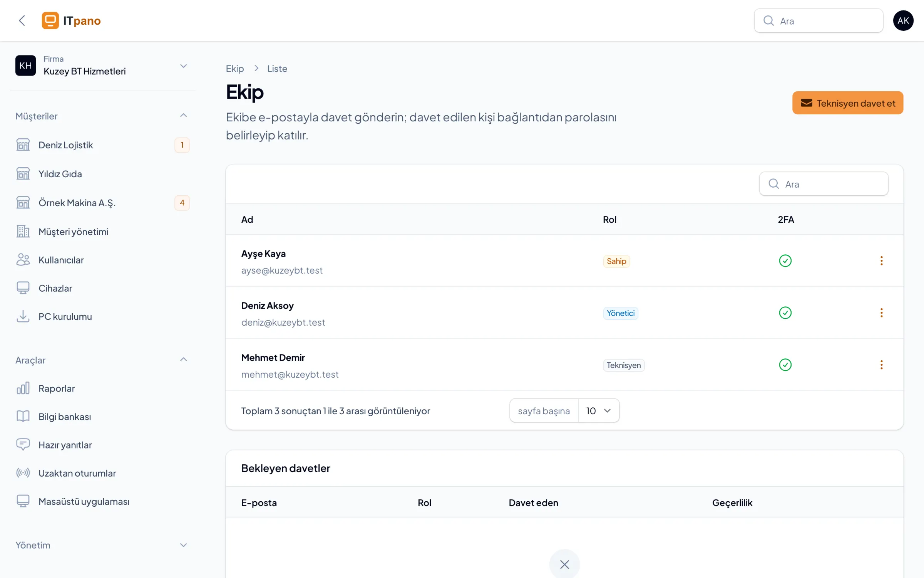
Task: Click the 2FA check icon for Ayşe Kaya
Action: [x=785, y=261]
